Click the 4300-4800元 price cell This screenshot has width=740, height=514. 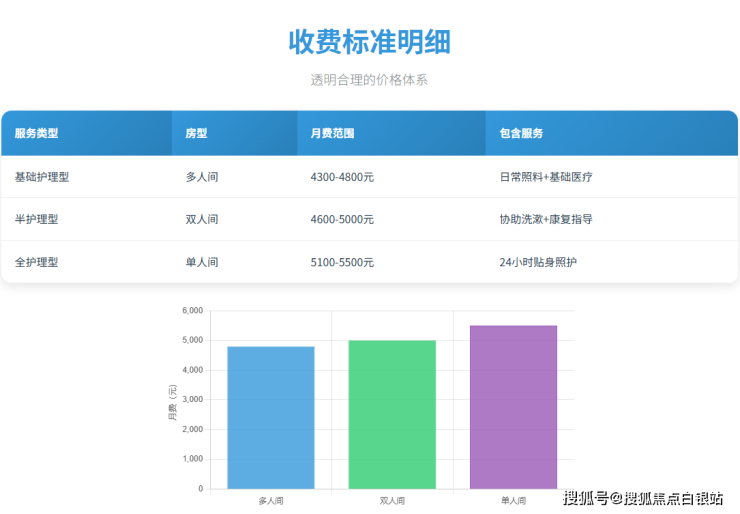(x=342, y=177)
